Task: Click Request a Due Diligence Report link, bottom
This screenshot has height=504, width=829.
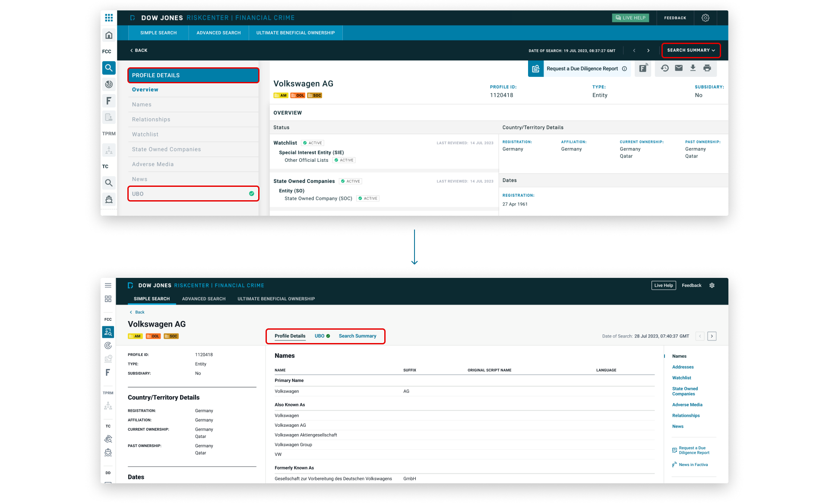Action: 691,450
